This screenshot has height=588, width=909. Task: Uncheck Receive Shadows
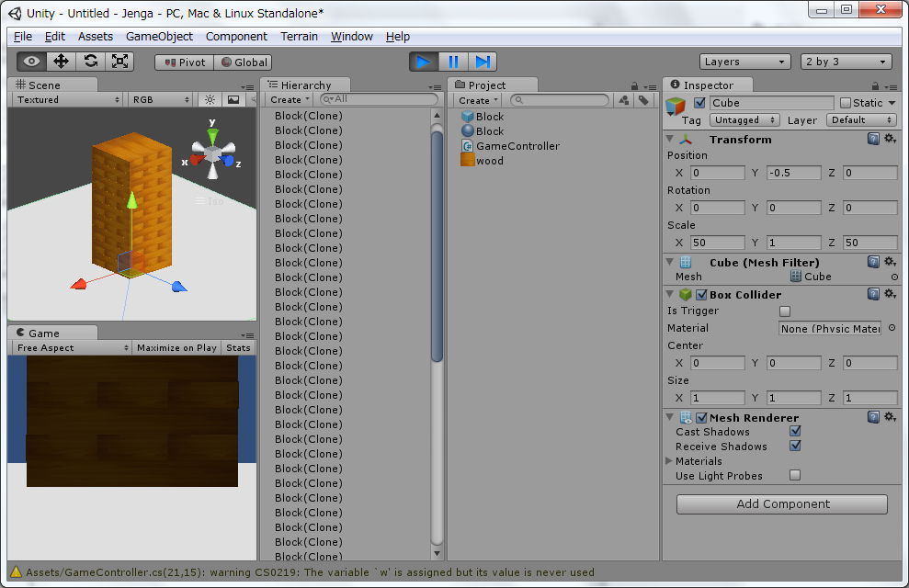[795, 446]
